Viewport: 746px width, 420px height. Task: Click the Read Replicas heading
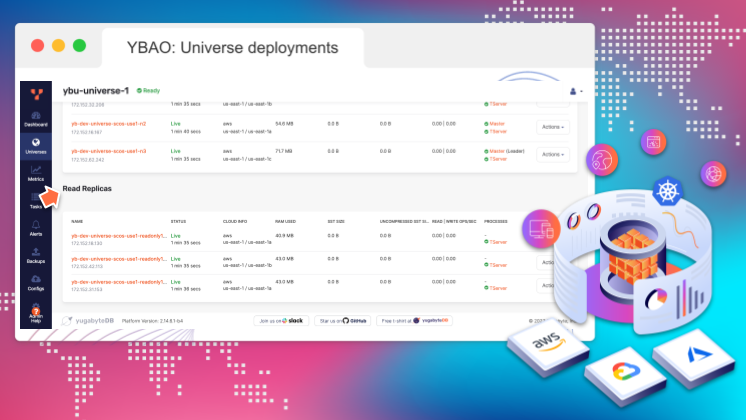click(x=87, y=188)
